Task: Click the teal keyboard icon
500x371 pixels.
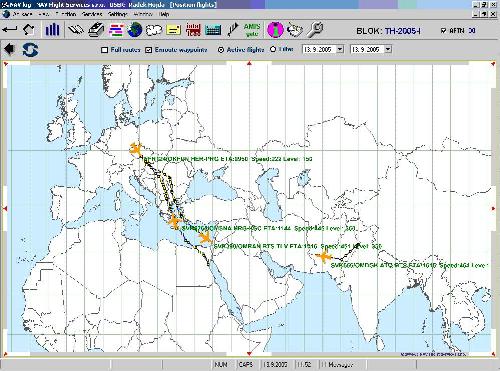Action: [x=213, y=30]
